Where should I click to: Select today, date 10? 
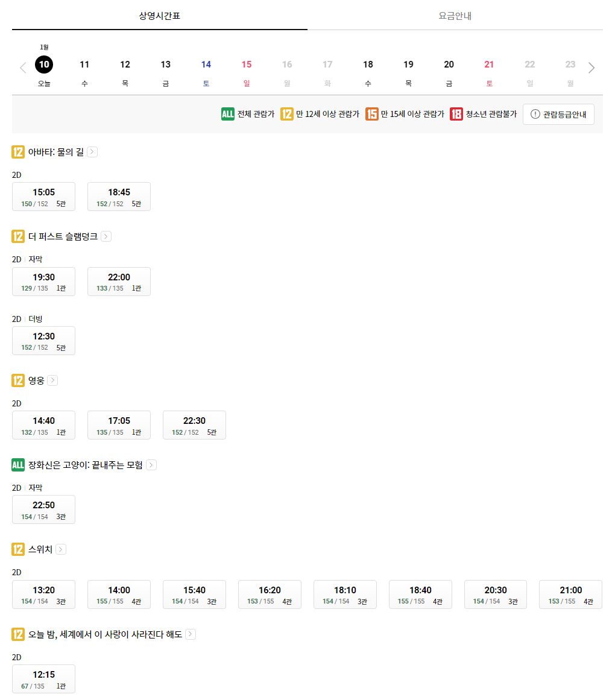point(44,65)
